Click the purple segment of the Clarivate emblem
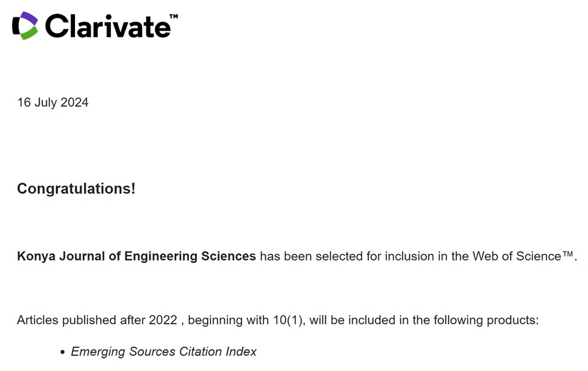Screen dimensions: 588x371 [x=29, y=18]
